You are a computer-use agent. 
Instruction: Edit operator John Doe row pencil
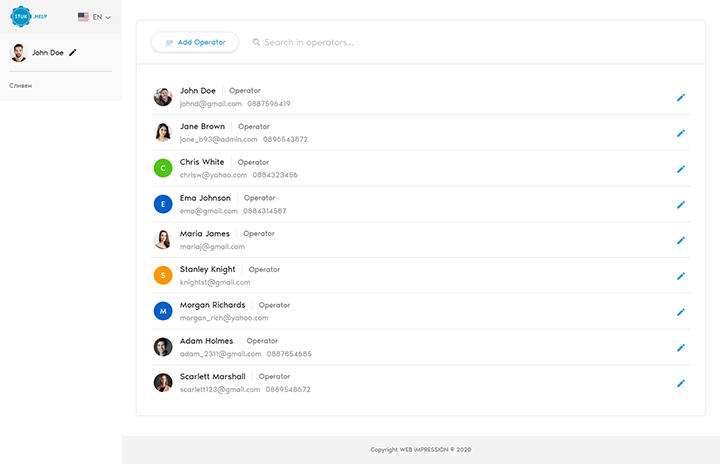tap(681, 97)
